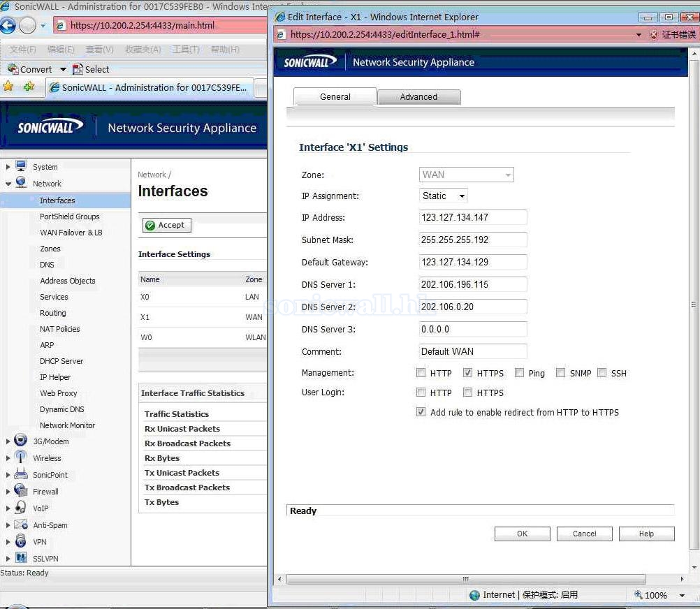Toggle HTTPS management checkbox
This screenshot has height=609, width=700.
pyautogui.click(x=467, y=372)
